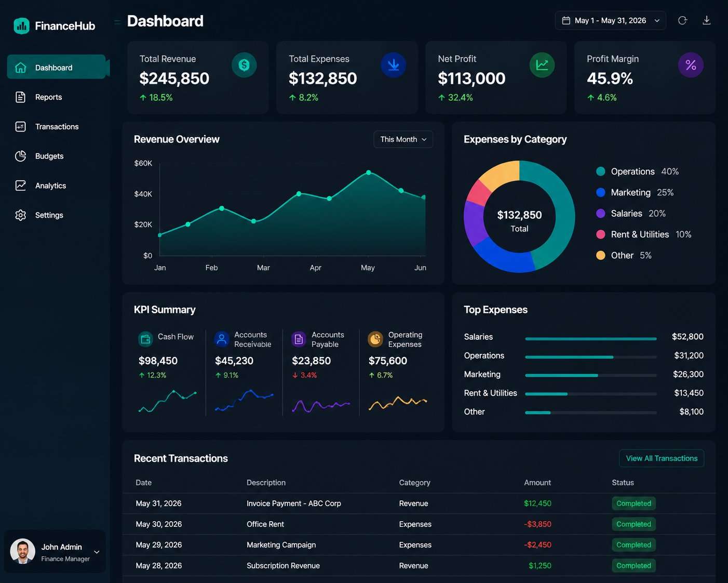Click the Cash Flow sparkline chart
The height and width of the screenshot is (583, 728).
[167, 402]
